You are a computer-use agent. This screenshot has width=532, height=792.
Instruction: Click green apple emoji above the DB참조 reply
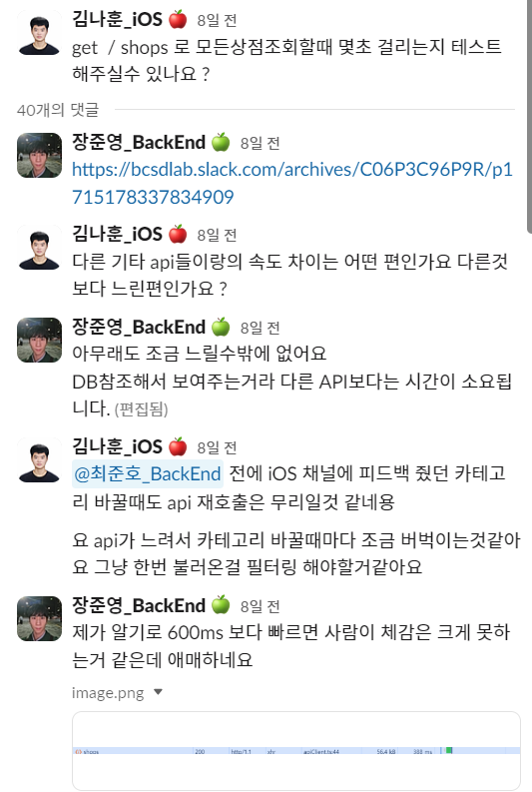(x=221, y=327)
